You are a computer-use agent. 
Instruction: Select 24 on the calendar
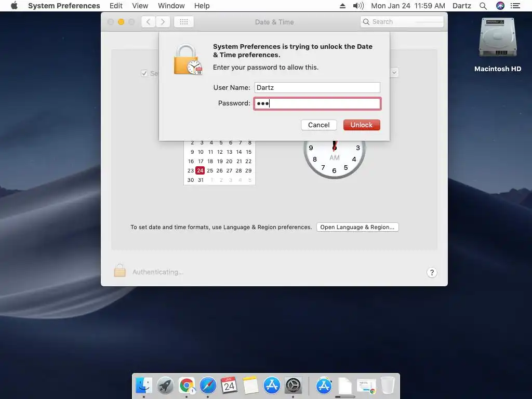pos(200,170)
